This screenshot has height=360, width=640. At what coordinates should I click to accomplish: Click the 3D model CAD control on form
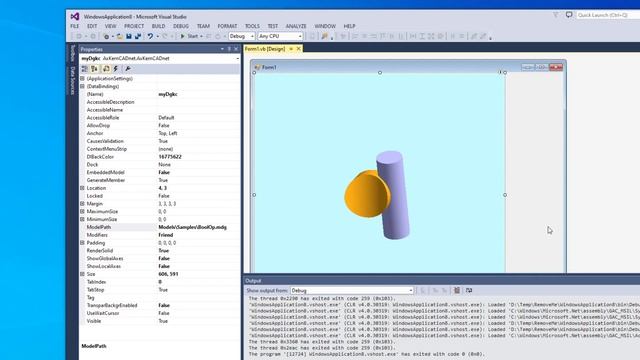(380, 173)
